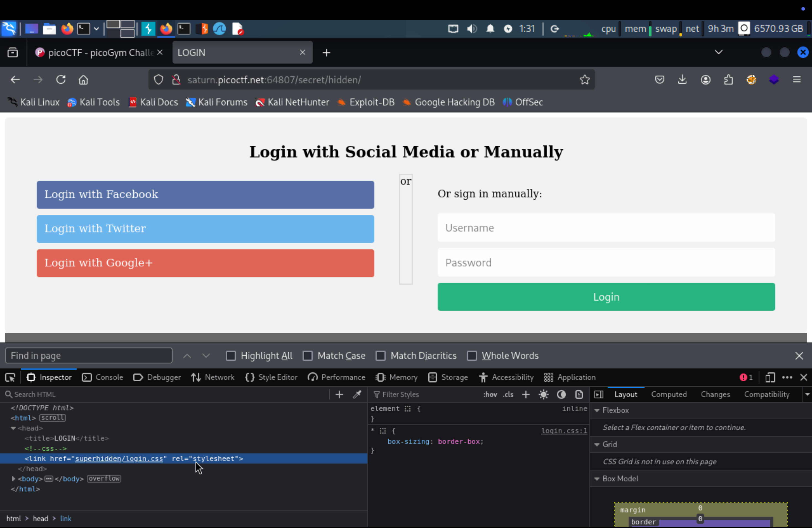Open Kali applications menu in taskbar

pos(9,29)
